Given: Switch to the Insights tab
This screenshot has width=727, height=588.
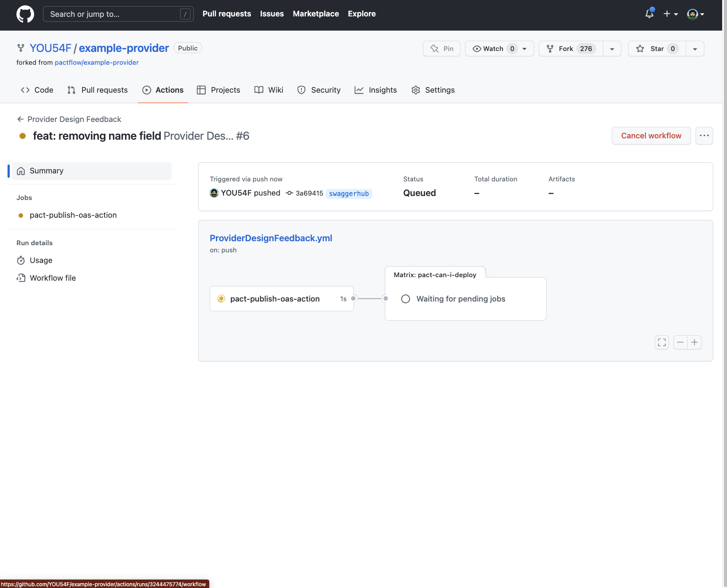Looking at the screenshot, I should coord(375,90).
